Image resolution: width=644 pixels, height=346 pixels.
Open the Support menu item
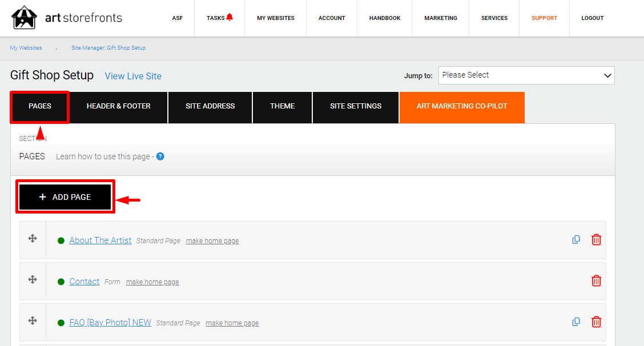(544, 18)
